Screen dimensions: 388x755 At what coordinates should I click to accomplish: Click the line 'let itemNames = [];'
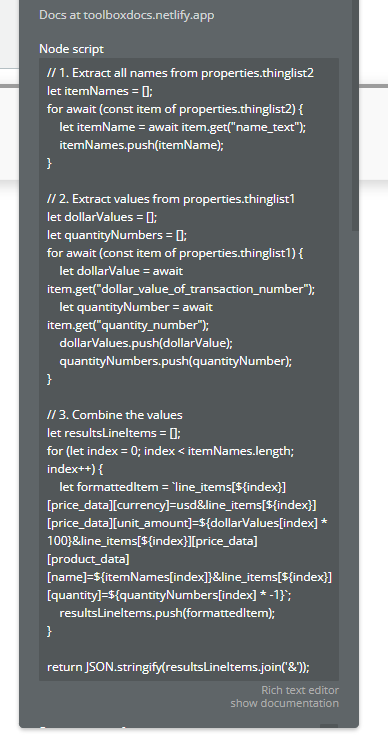pos(100,91)
